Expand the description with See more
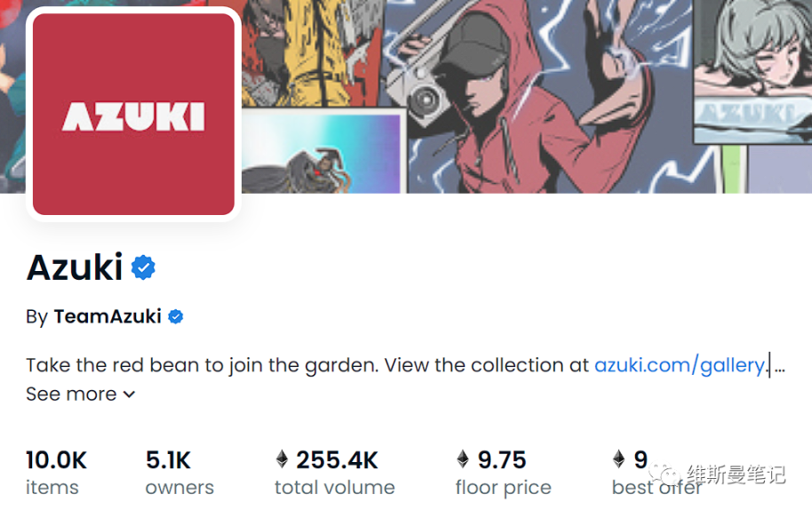This screenshot has height=510, width=812. pos(72,394)
